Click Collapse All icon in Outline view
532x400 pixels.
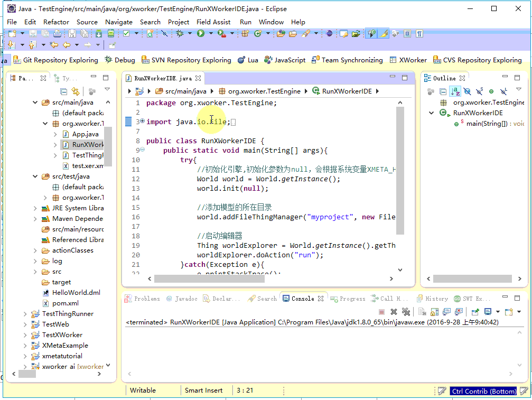(x=443, y=91)
